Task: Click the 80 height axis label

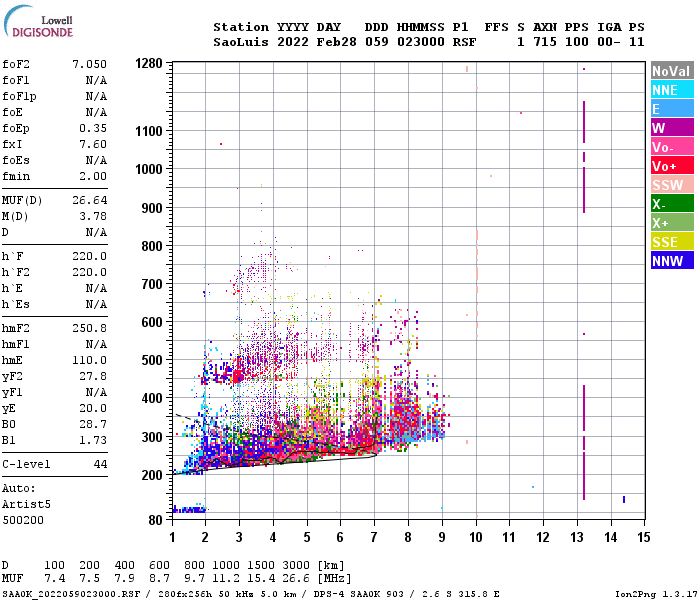Action: pyautogui.click(x=156, y=520)
